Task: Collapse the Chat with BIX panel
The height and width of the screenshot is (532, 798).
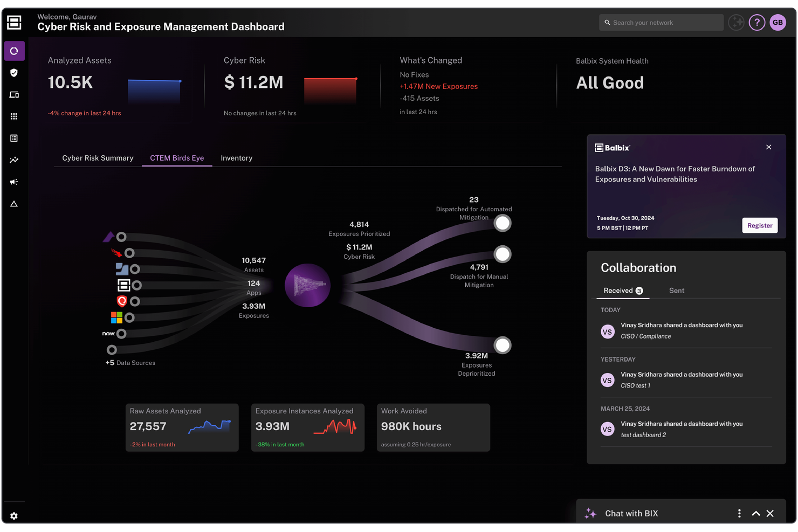Action: coord(755,513)
